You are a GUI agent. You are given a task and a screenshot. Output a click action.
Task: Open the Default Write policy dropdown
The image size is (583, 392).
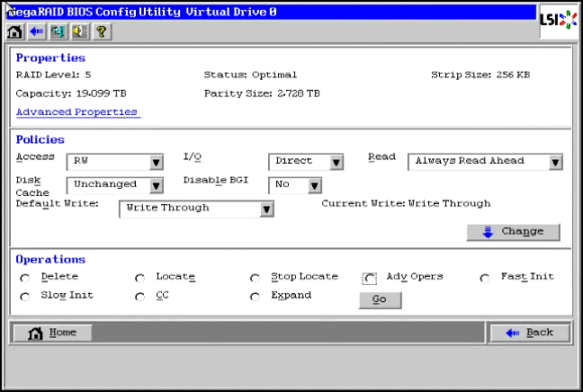pos(266,209)
